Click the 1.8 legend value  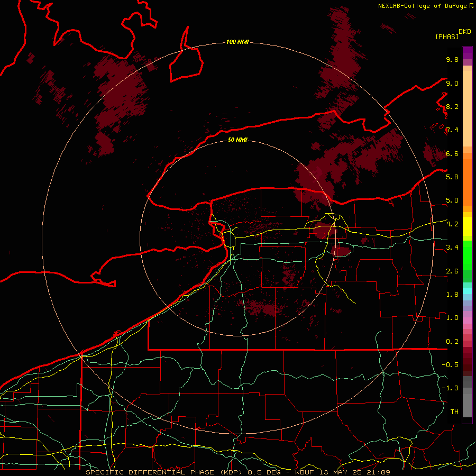(452, 294)
